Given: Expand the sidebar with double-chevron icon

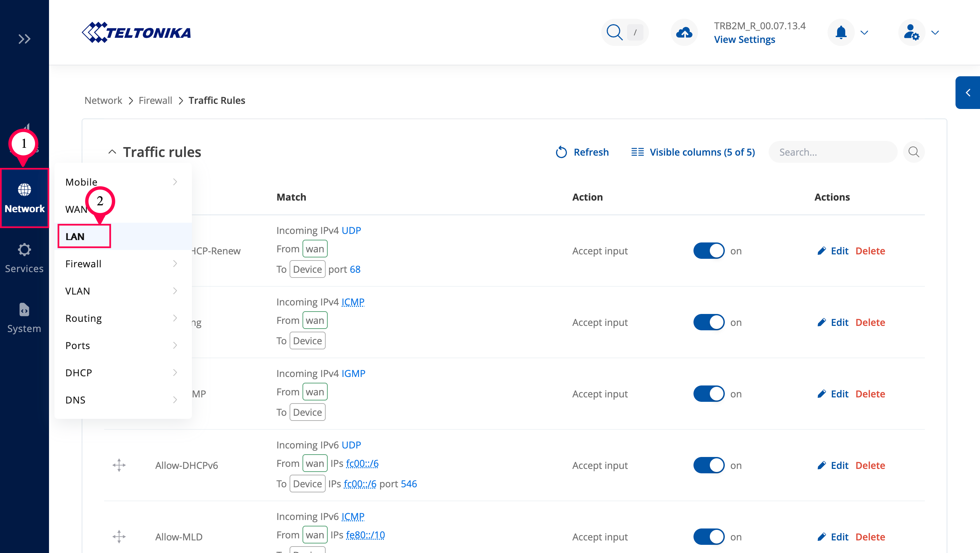Looking at the screenshot, I should 24,39.
